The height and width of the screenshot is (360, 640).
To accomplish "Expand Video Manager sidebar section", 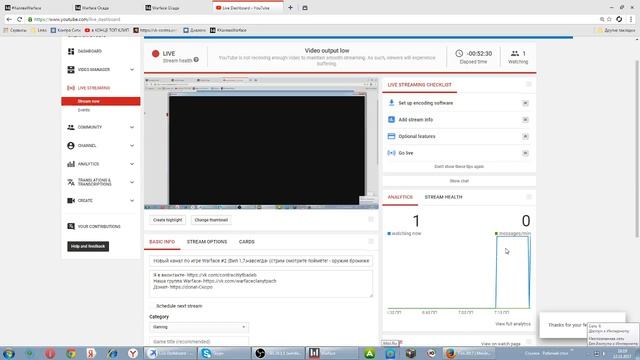I will click(x=132, y=69).
